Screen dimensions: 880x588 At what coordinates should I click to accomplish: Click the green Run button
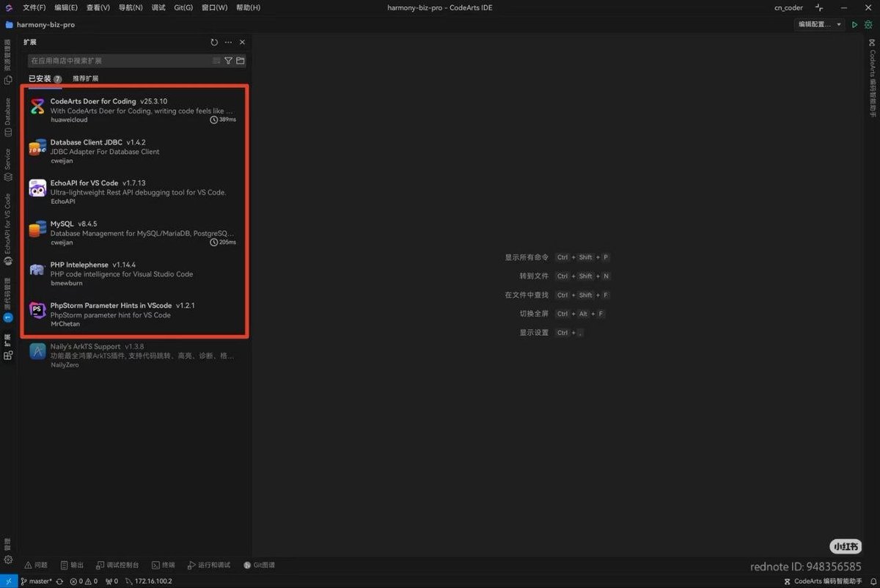tap(854, 25)
